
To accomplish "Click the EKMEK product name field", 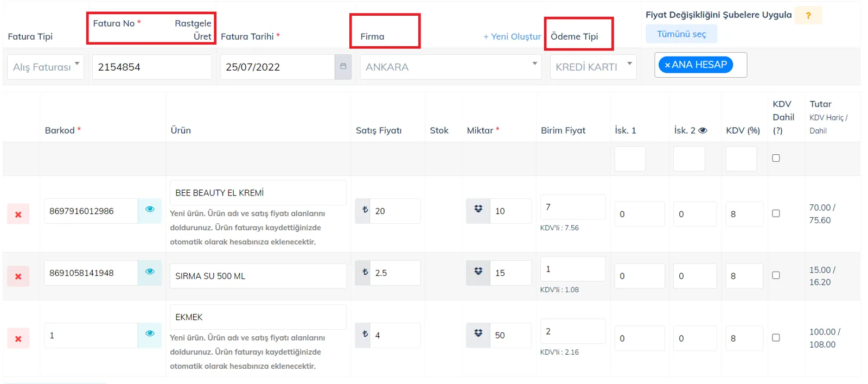I will click(258, 317).
